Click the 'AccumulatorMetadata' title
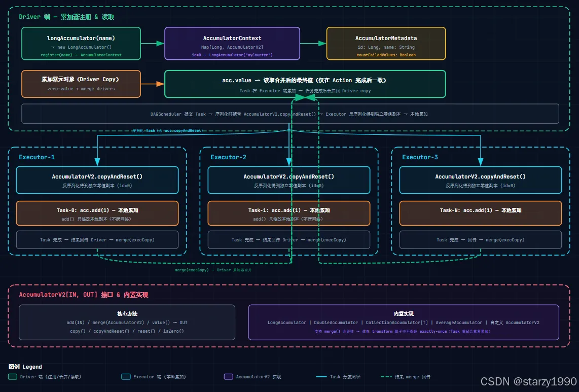579x392 pixels. (386, 38)
